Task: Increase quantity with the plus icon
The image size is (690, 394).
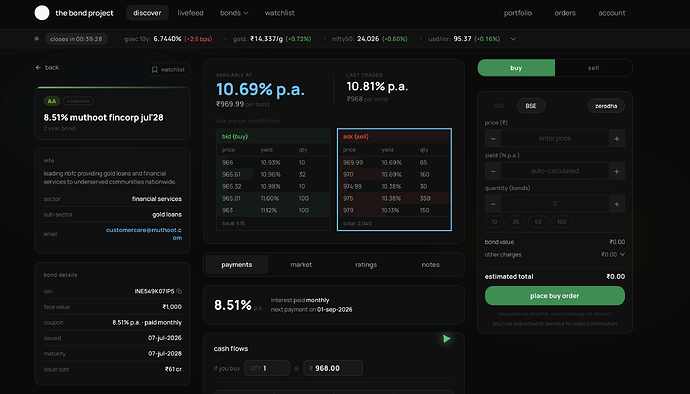Action: (x=617, y=204)
